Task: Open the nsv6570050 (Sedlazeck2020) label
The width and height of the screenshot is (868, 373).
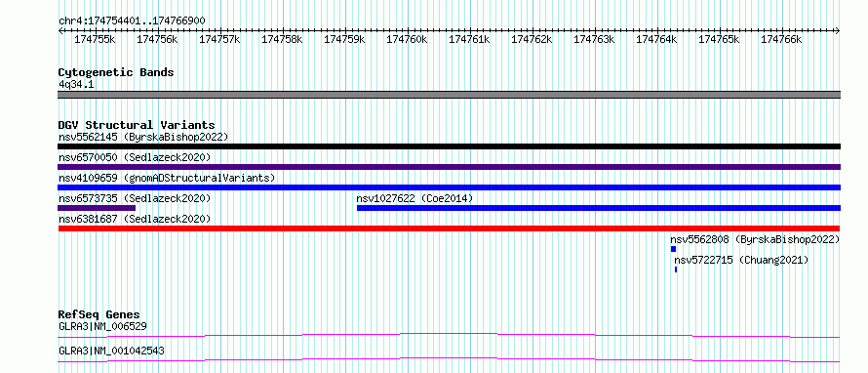Action: pos(135,157)
